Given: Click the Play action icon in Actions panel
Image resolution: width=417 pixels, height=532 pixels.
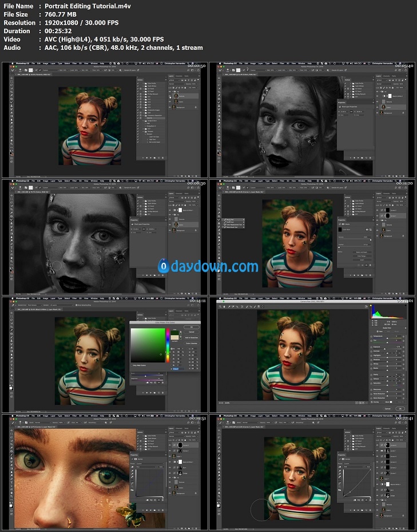Looking at the screenshot, I should coord(152,158).
